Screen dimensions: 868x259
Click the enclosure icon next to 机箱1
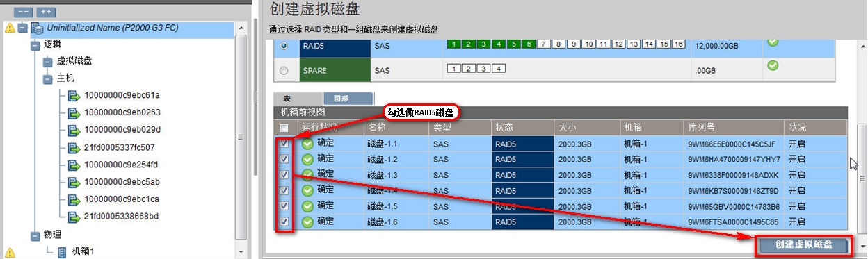coord(62,251)
